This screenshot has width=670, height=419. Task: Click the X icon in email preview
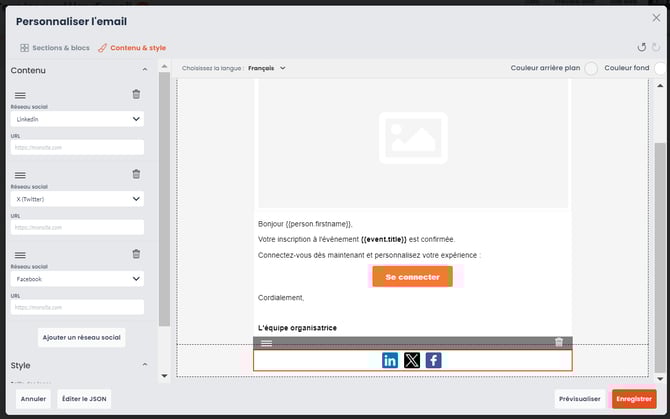point(412,360)
